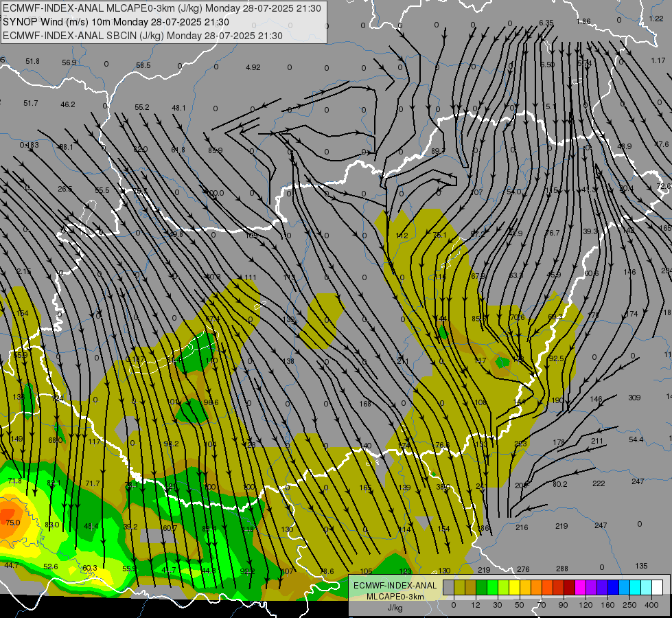Click the white legend swatch

(x=657, y=588)
